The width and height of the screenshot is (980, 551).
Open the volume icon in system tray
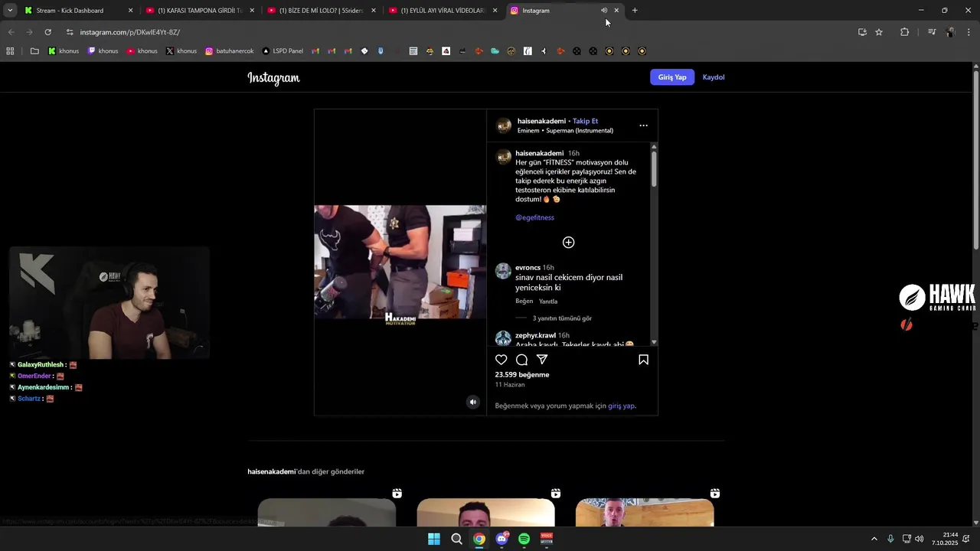[919, 539]
